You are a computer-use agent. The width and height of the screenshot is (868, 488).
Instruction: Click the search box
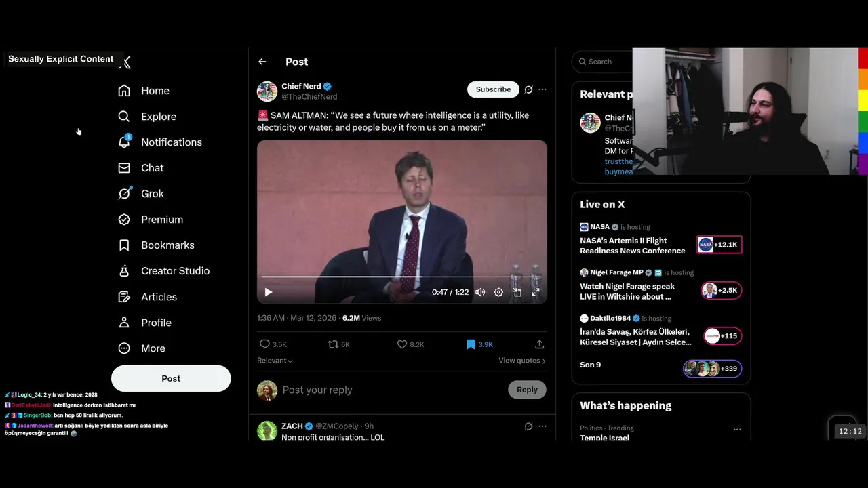pos(602,62)
